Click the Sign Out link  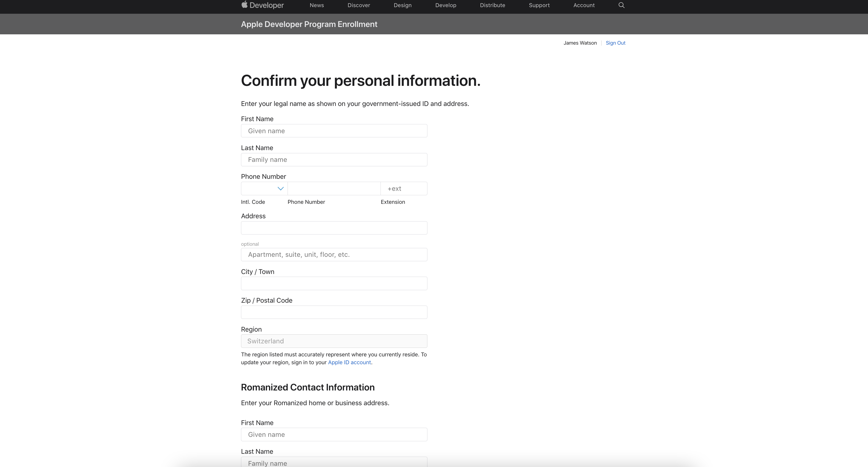(615, 43)
